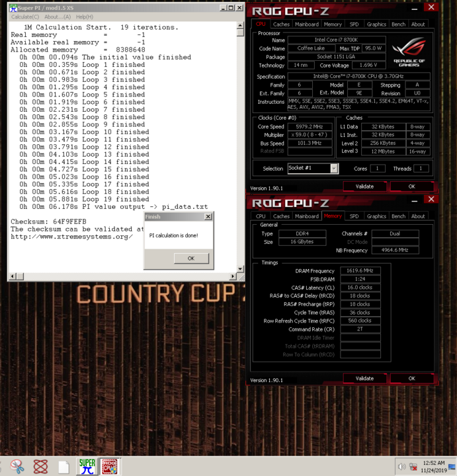Viewport: 457px width, 476px height.
Task: Click the vertical scrollbar thumb in Super PI
Action: [240, 32]
